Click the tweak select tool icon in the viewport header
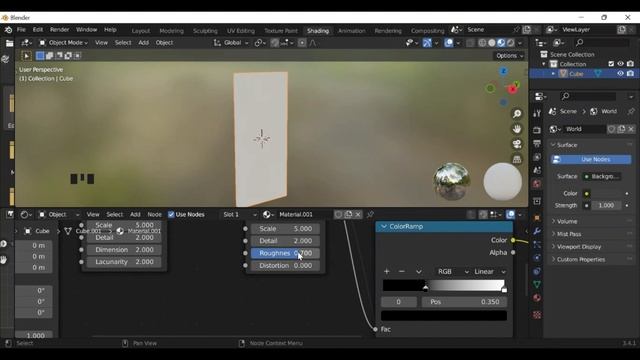 pos(26,56)
